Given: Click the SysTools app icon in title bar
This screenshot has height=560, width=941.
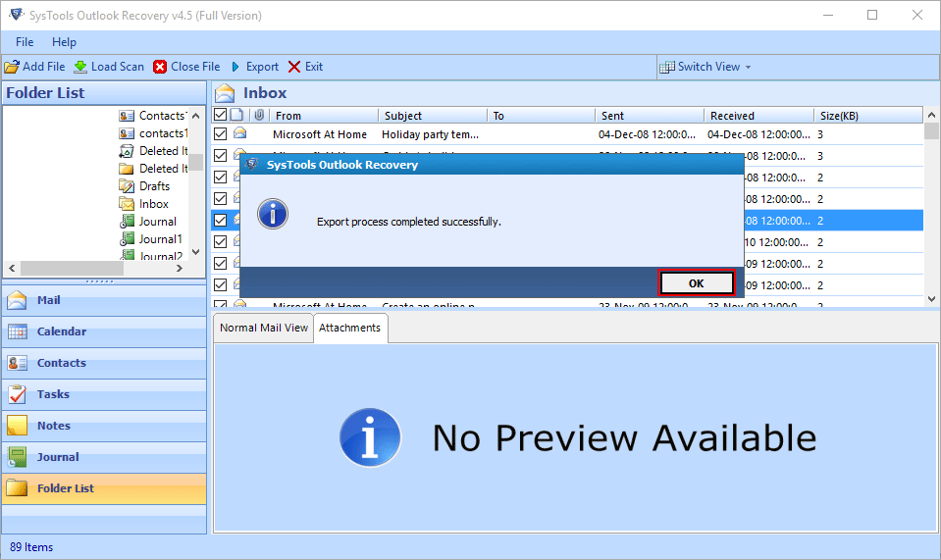Looking at the screenshot, I should pyautogui.click(x=17, y=15).
